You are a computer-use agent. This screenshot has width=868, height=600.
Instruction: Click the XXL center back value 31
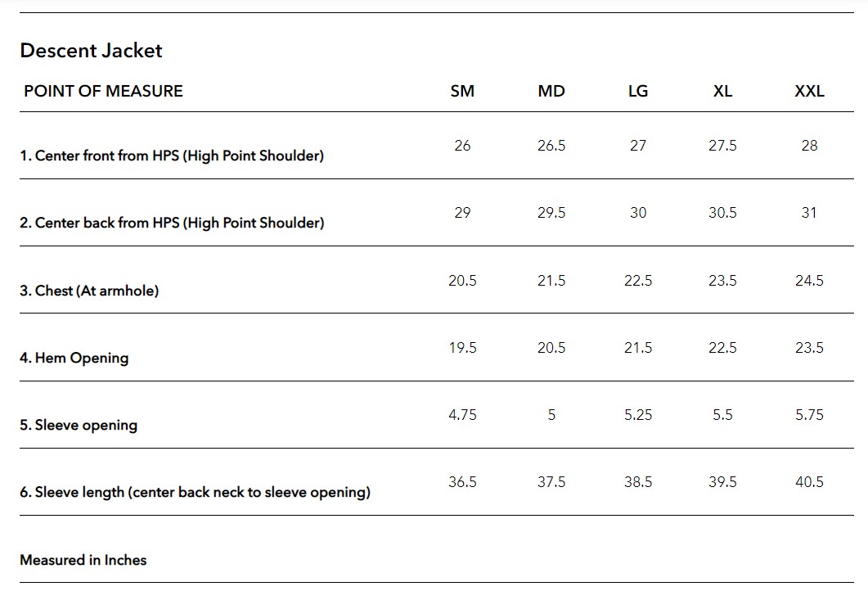coord(809,213)
